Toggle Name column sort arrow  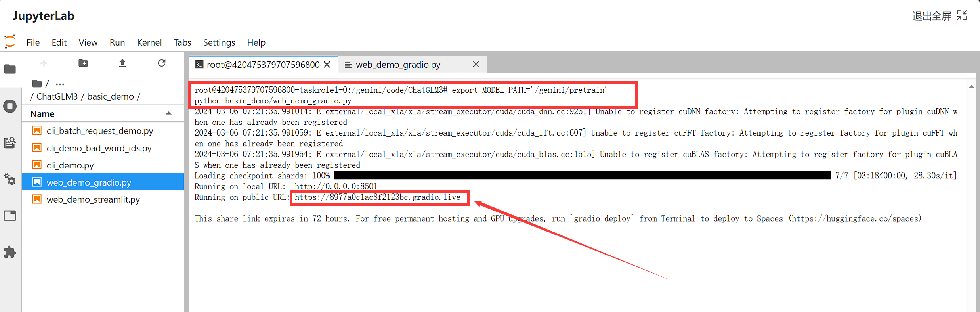[168, 113]
